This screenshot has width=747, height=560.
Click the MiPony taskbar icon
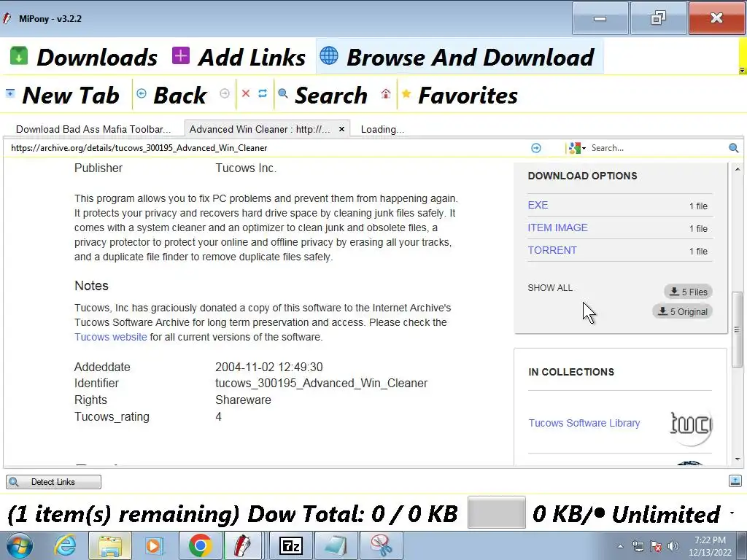click(x=244, y=546)
